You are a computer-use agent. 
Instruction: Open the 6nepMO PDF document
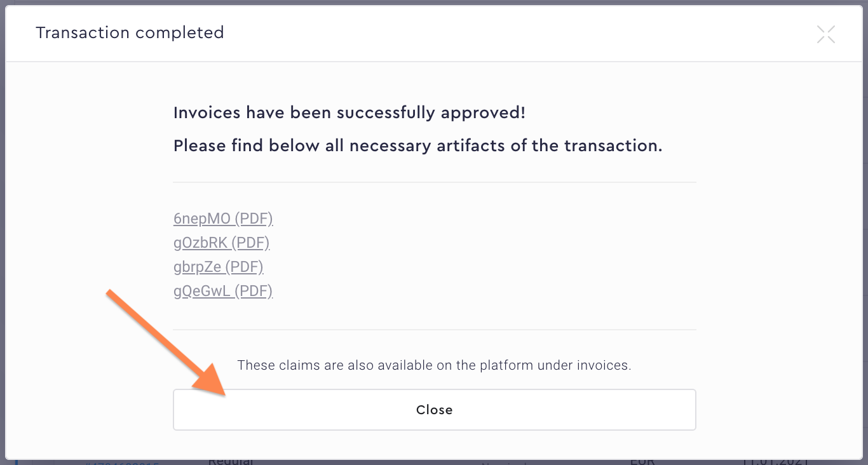pyautogui.click(x=223, y=218)
